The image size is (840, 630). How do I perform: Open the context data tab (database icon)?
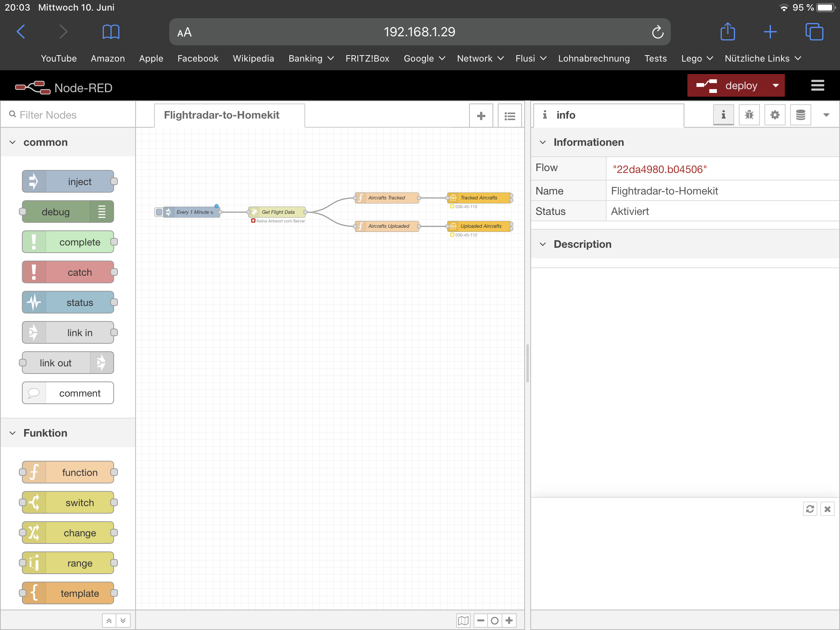(800, 115)
